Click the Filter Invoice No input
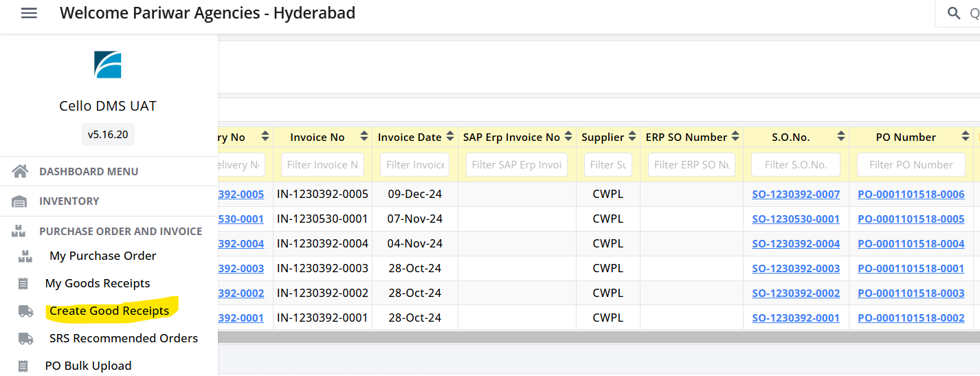This screenshot has width=980, height=376. click(x=322, y=165)
